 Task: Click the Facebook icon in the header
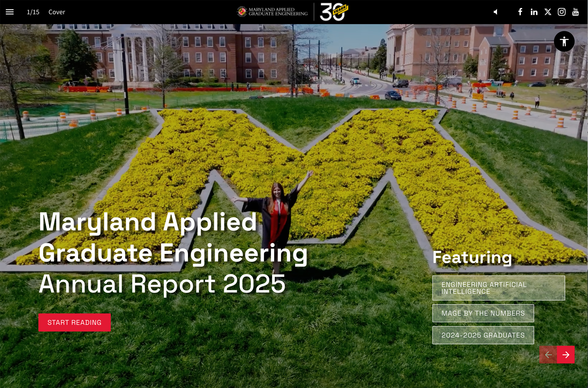coord(520,12)
